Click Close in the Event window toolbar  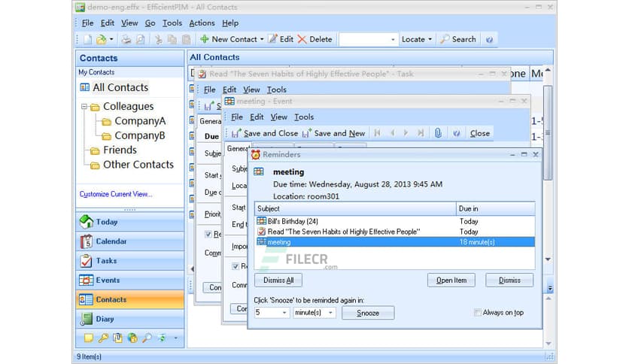(x=480, y=133)
